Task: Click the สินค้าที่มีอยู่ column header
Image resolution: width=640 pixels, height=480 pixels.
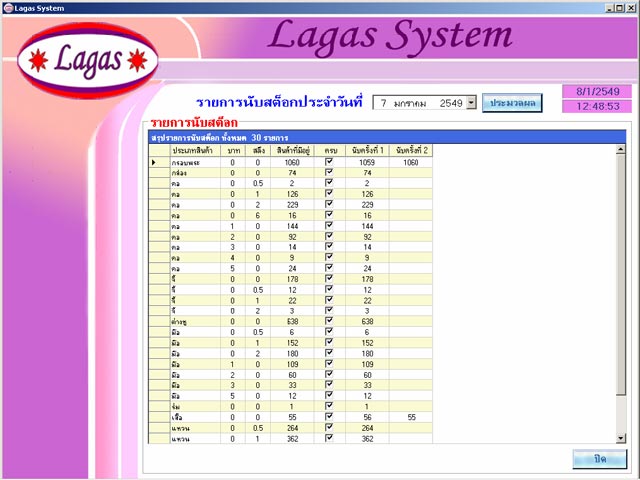Action: [292, 151]
